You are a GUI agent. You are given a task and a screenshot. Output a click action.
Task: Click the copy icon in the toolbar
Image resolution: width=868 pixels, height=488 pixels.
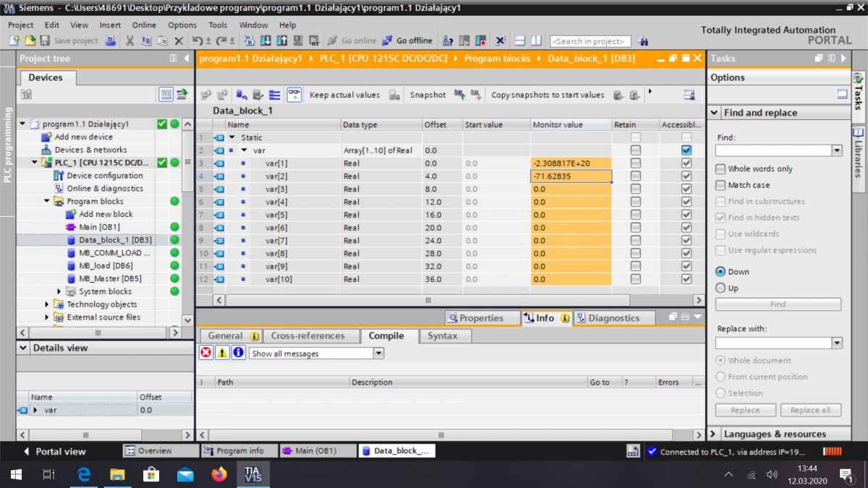(146, 40)
